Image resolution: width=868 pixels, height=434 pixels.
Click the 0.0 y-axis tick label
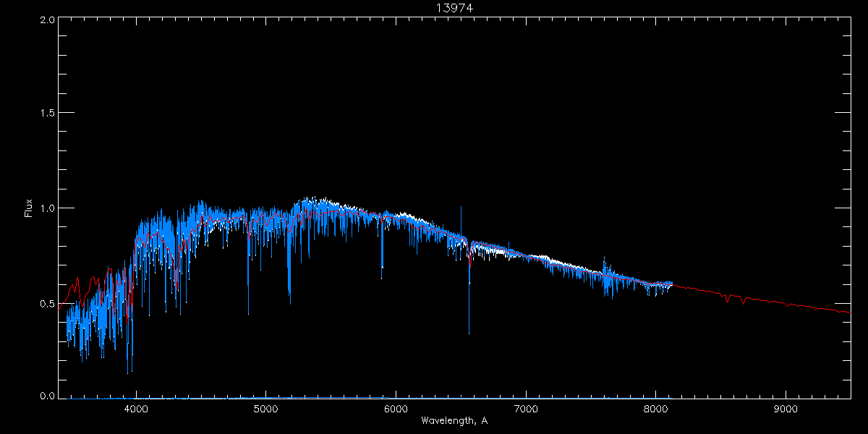tap(47, 396)
